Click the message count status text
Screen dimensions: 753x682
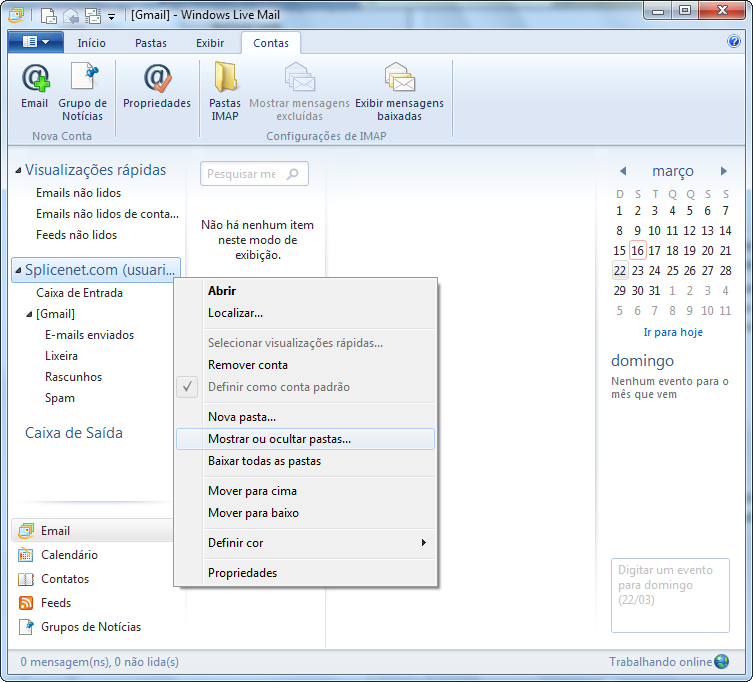99,662
